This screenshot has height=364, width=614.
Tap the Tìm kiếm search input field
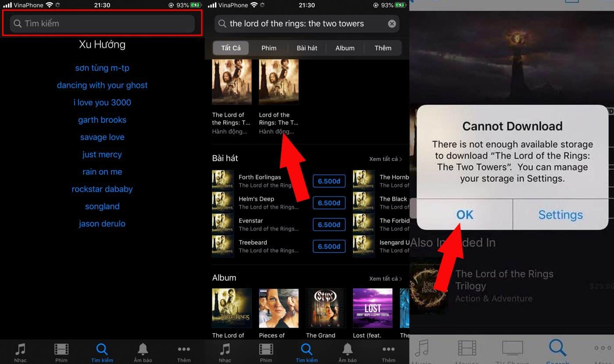(x=102, y=23)
